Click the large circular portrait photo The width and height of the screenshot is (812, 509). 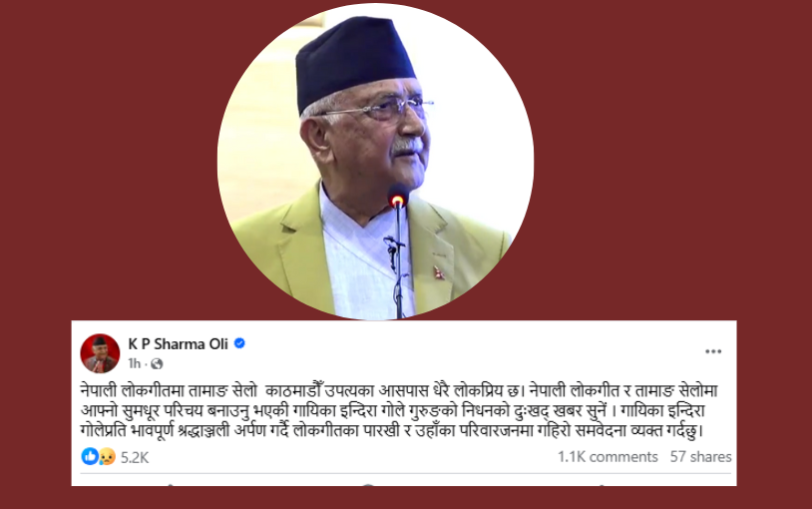pos(375,162)
